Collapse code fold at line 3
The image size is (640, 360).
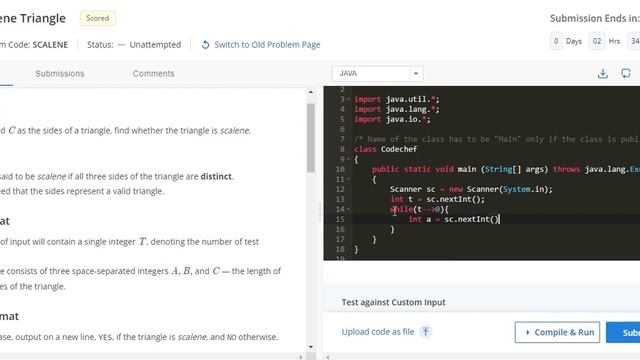click(348, 99)
